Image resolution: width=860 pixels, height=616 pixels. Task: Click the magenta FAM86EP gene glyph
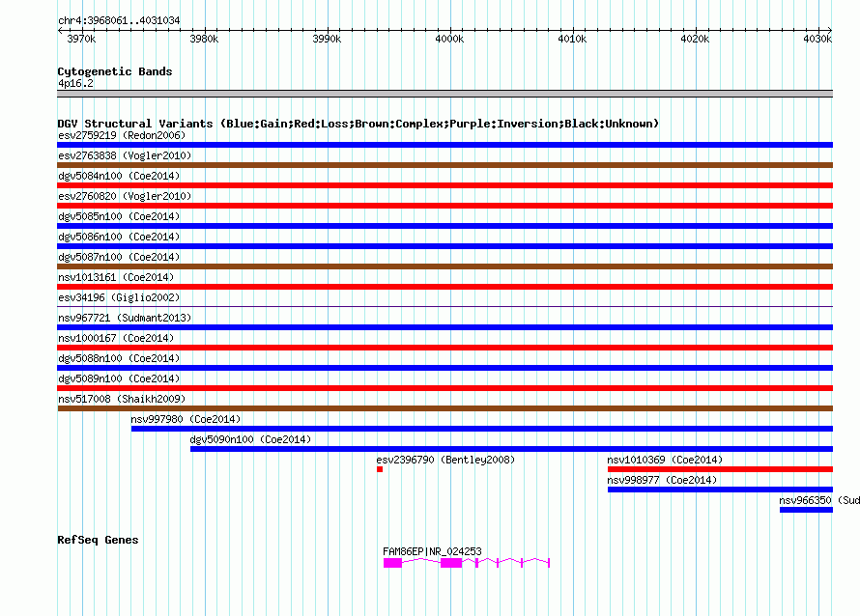click(x=450, y=562)
